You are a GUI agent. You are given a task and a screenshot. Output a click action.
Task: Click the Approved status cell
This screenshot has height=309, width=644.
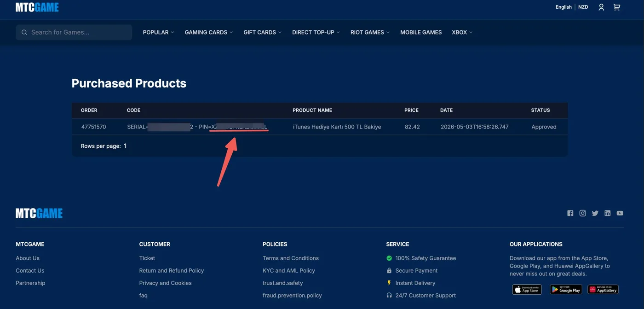click(x=544, y=127)
